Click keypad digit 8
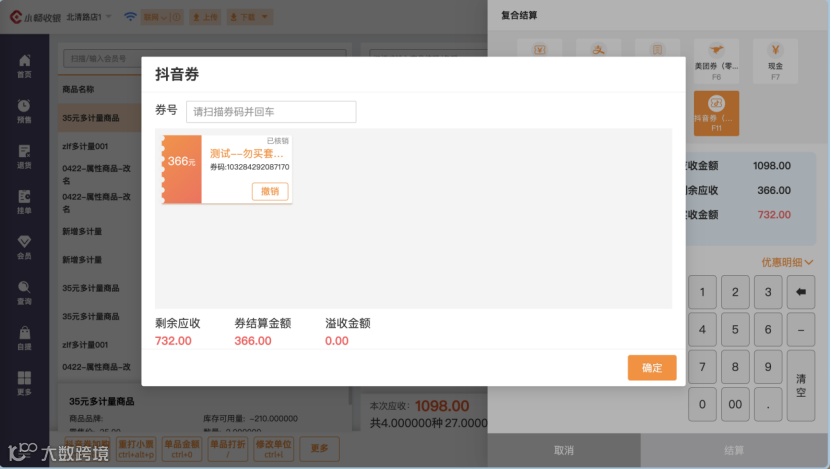831x469 pixels. pyautogui.click(x=735, y=367)
